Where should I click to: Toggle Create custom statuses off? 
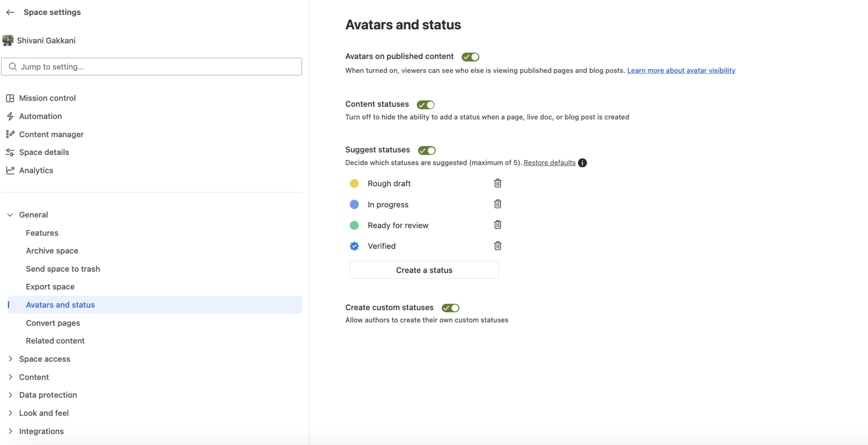pyautogui.click(x=450, y=308)
